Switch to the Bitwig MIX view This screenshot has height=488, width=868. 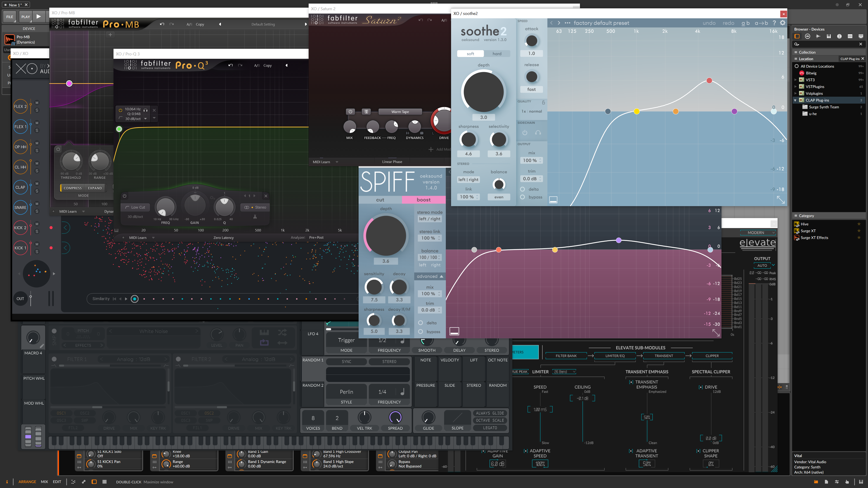pos(44,482)
